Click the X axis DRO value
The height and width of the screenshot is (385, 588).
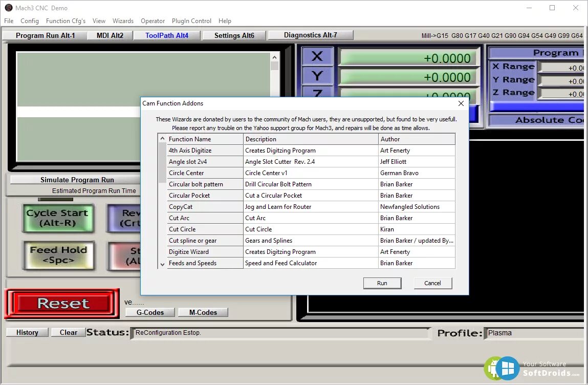tap(408, 58)
